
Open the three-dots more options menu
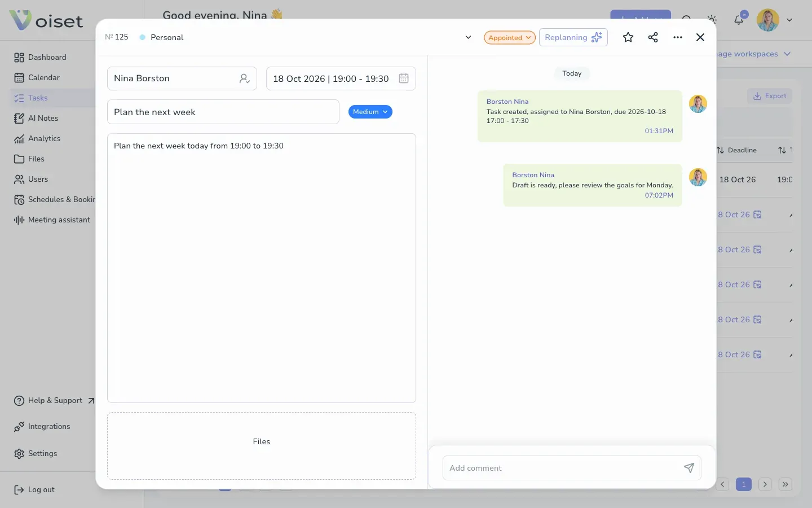click(678, 37)
